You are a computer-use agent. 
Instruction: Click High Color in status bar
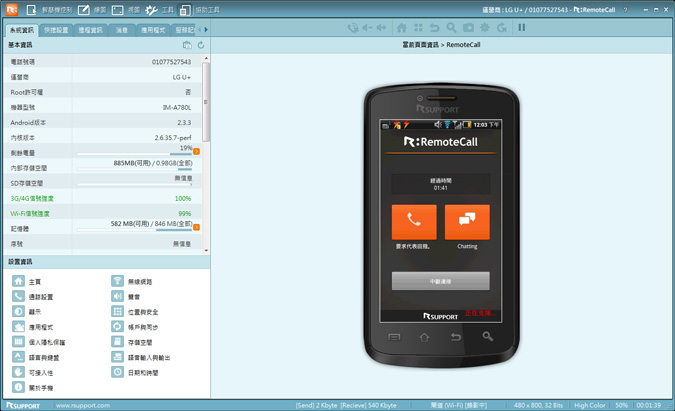tap(589, 405)
